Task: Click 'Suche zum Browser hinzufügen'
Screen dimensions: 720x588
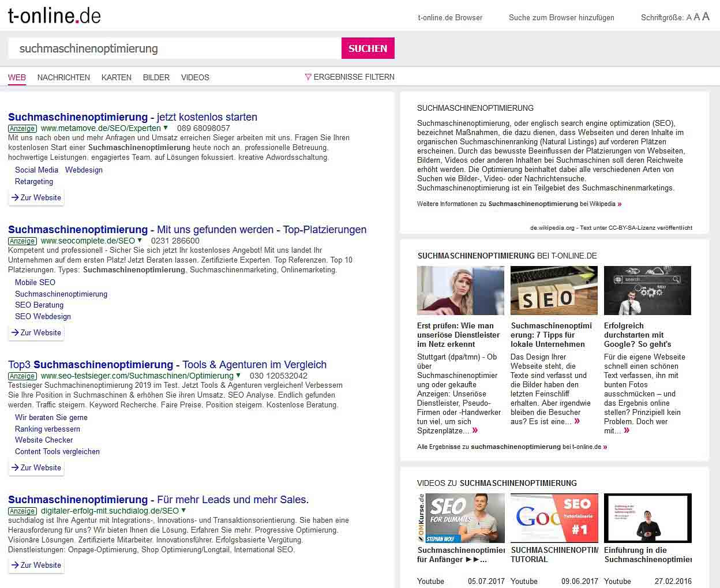Action: point(561,17)
